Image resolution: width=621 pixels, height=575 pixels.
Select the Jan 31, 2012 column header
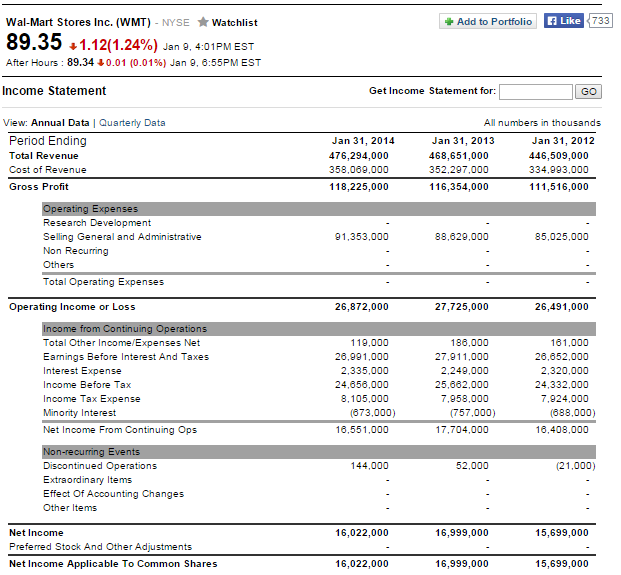563,141
